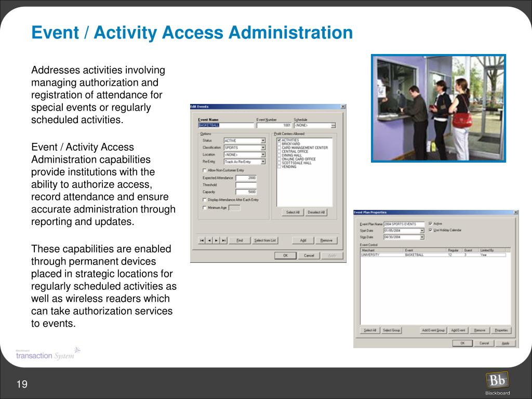Screen dimensions: 532x399
Task: Click Deselect All under Profit Centers
Action: pyautogui.click(x=316, y=212)
